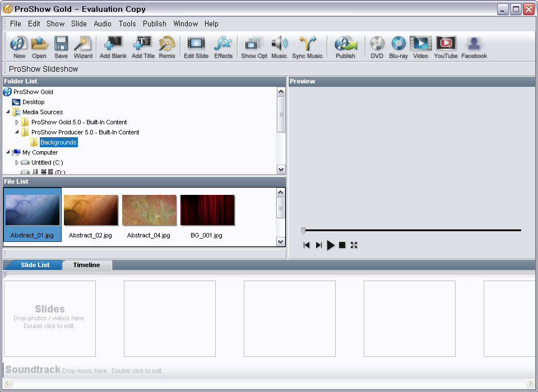
Task: Click File List scroll up arrow
Action: pyautogui.click(x=281, y=193)
